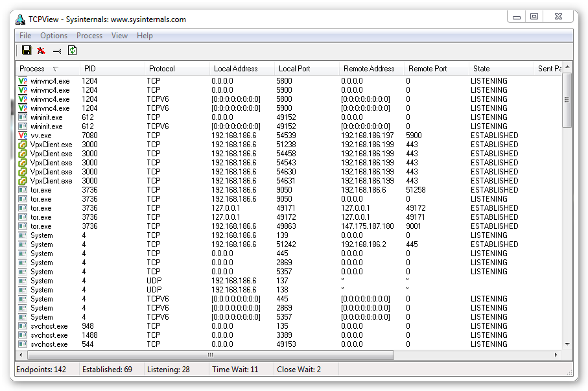Screen dimensions: 588x391
Task: Sort by the Sent Packets column header
Action: [548, 69]
